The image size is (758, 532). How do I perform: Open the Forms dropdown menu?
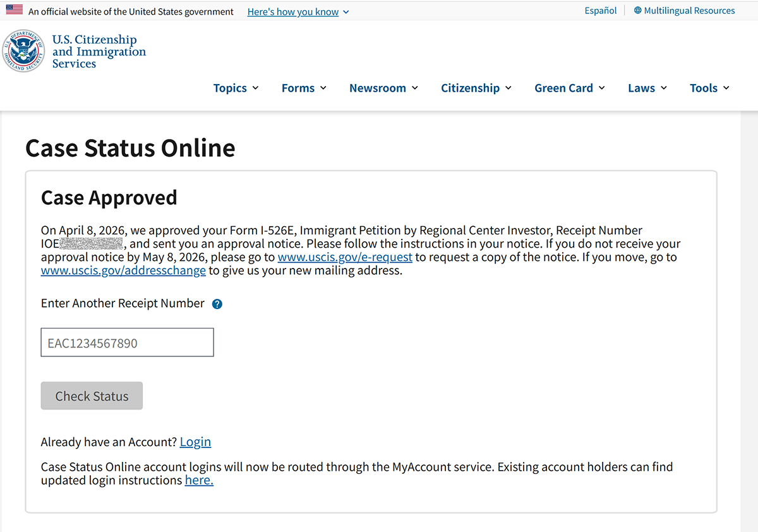coord(304,88)
